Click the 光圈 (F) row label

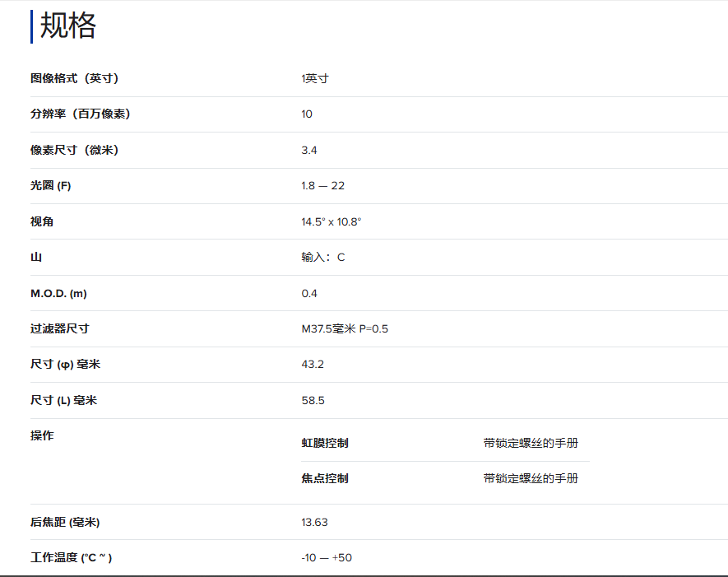coord(51,185)
